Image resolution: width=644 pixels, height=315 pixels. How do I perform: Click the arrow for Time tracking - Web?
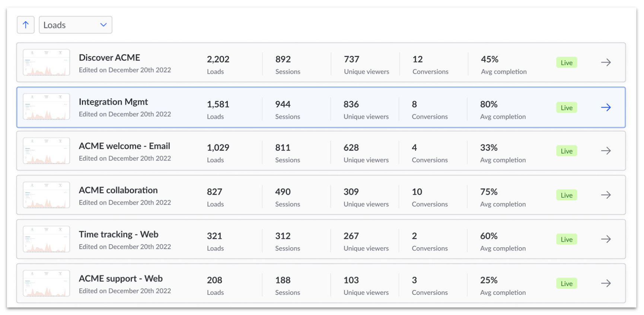pos(606,239)
